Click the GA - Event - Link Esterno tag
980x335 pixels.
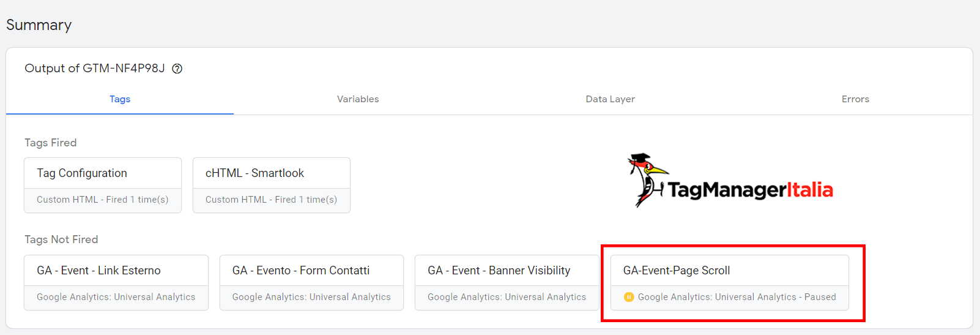(116, 283)
